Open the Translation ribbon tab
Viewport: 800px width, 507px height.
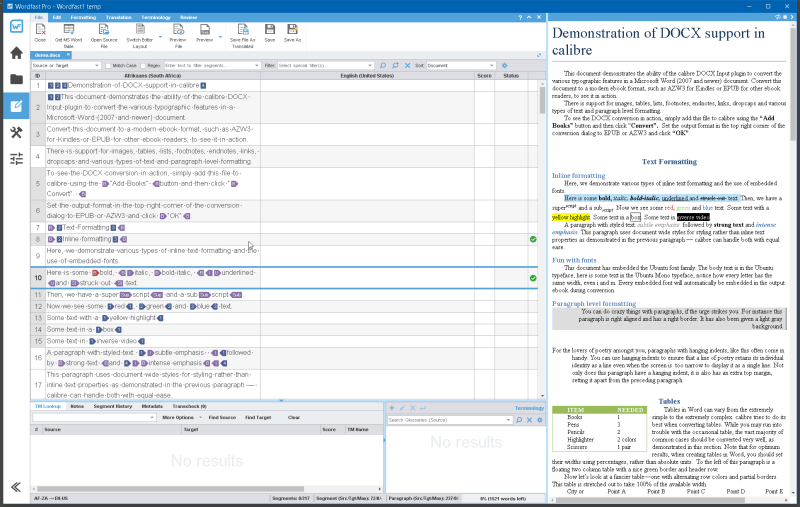[118, 17]
